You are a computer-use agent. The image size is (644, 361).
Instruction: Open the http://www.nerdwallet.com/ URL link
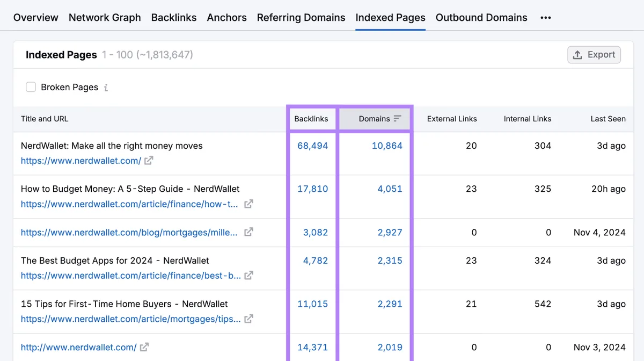point(79,348)
